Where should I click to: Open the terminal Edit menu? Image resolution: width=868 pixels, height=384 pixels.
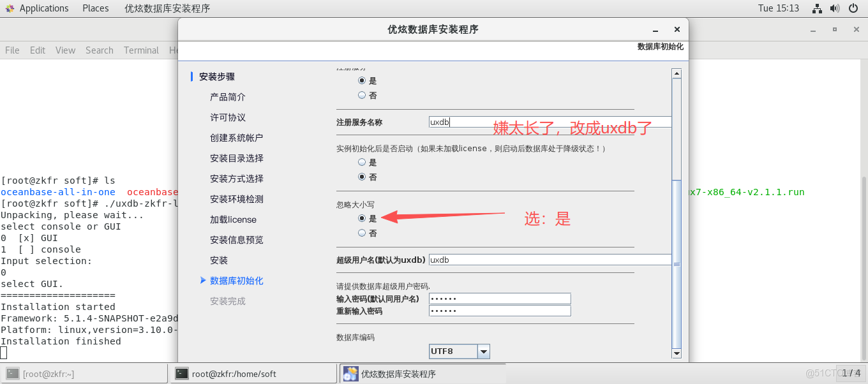[38, 50]
